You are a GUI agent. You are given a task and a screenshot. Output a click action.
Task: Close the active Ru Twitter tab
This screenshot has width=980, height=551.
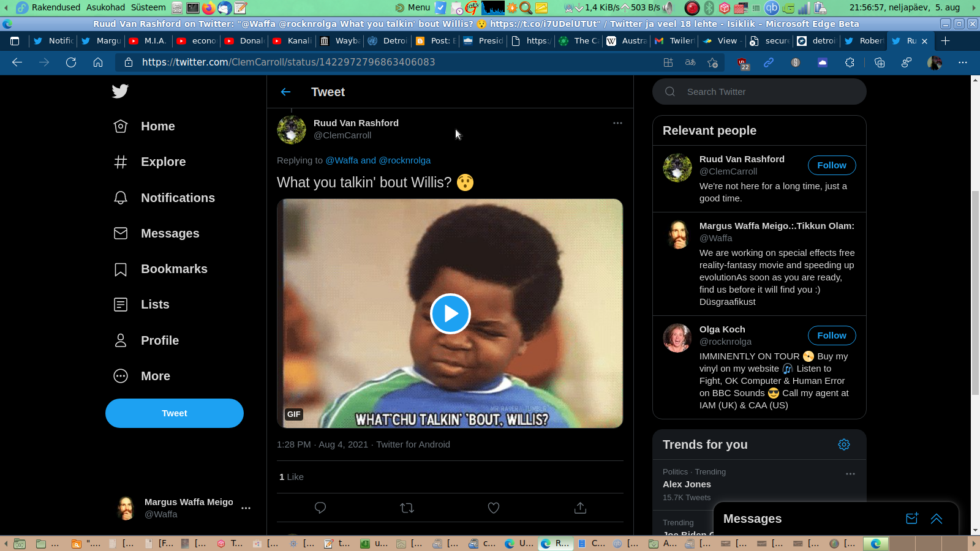click(x=925, y=41)
